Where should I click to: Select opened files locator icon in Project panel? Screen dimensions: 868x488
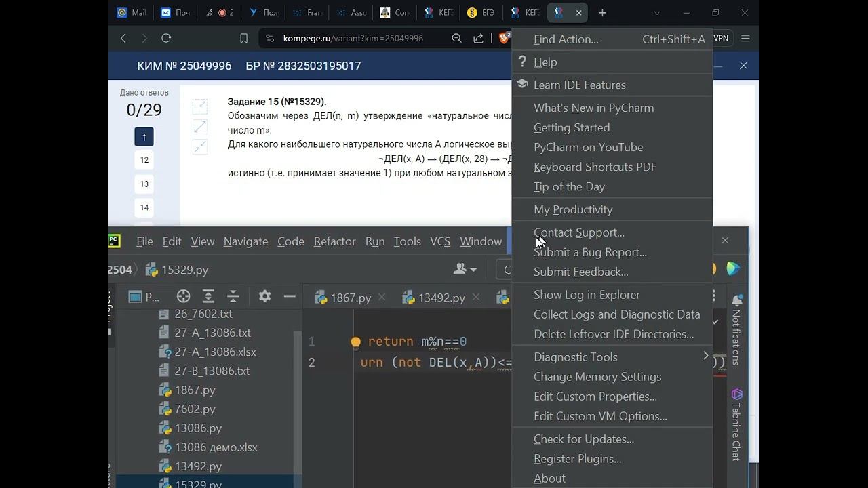[183, 296]
